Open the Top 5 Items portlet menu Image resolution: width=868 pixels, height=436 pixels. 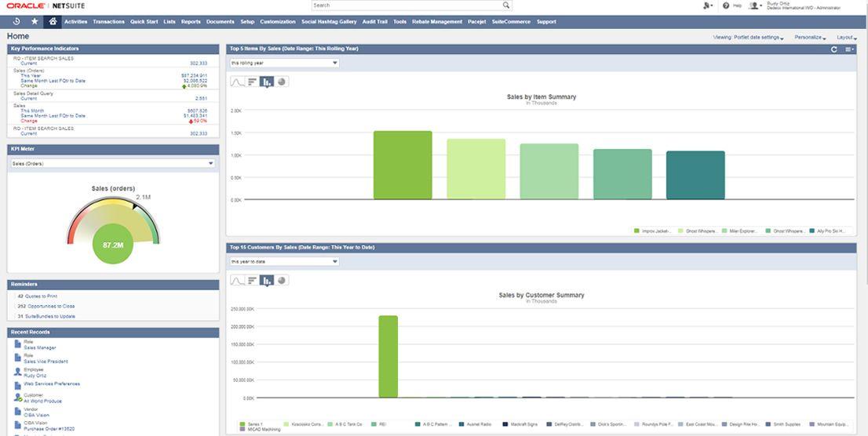[x=849, y=49]
